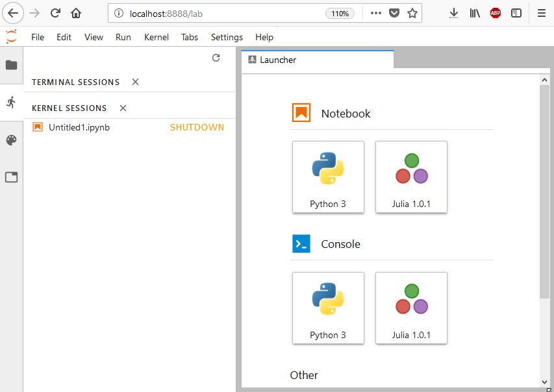Start a Python 3 console

(328, 308)
